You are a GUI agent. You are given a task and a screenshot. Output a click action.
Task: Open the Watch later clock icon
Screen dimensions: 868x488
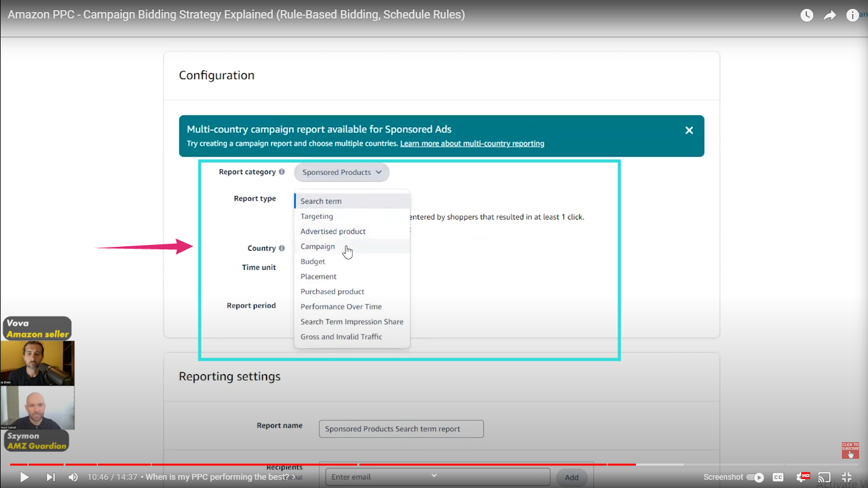(807, 15)
